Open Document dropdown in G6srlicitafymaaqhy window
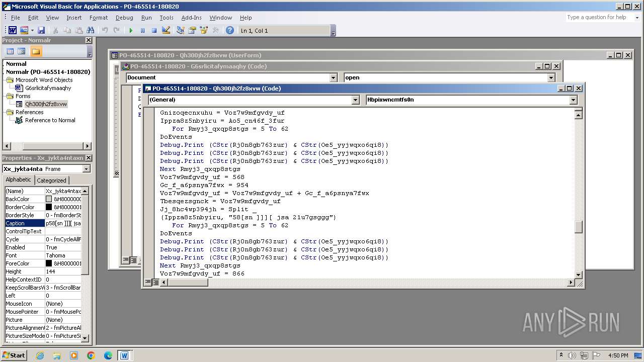 333,77
